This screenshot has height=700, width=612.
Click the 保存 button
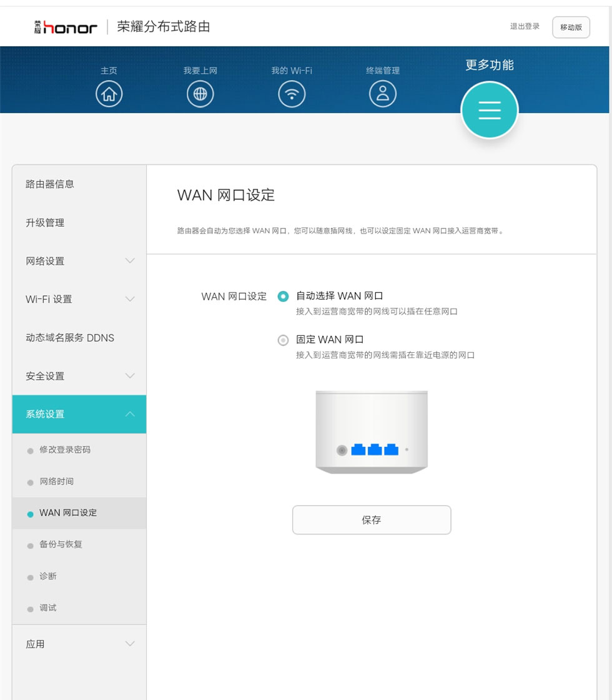coord(372,520)
